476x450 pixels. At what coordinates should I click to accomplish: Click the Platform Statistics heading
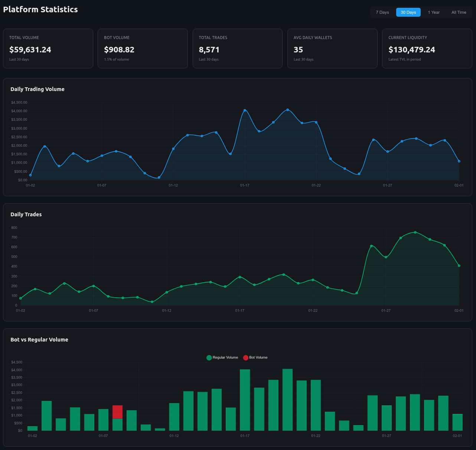(40, 9)
